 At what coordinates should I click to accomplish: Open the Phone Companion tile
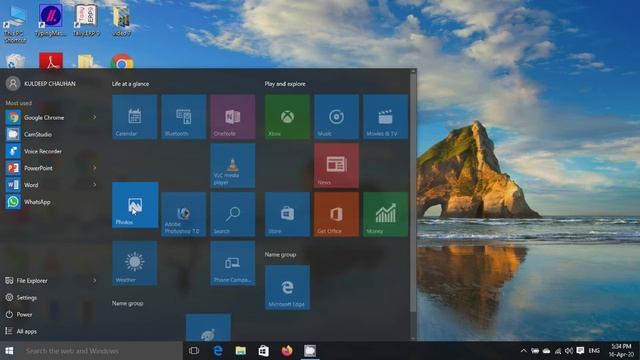(233, 263)
